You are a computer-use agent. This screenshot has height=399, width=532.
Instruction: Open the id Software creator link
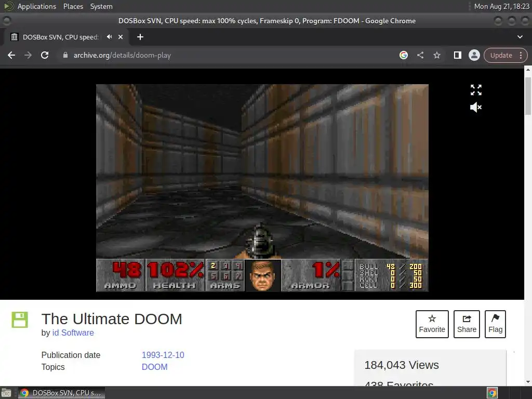(x=73, y=332)
